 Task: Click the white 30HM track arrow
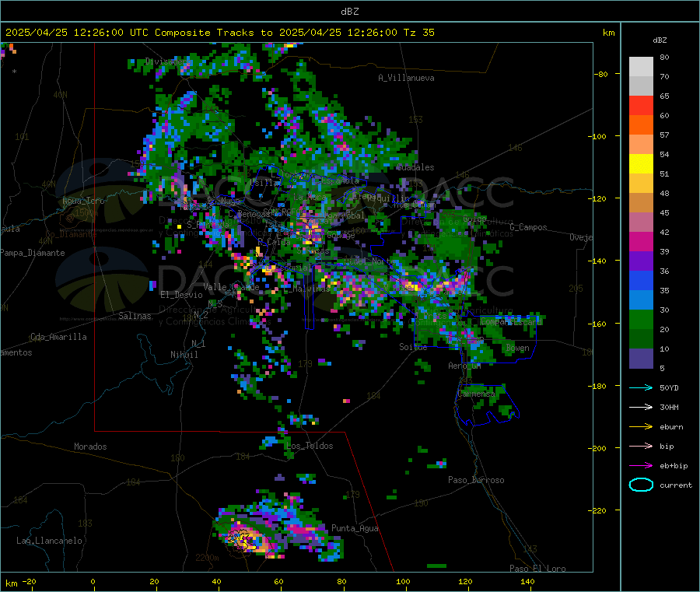pyautogui.click(x=641, y=407)
